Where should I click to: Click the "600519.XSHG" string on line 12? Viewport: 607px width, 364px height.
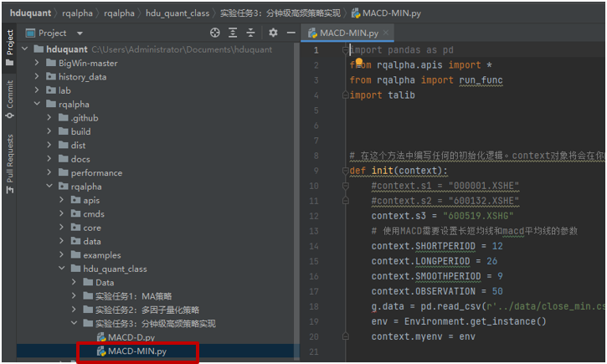[478, 216]
